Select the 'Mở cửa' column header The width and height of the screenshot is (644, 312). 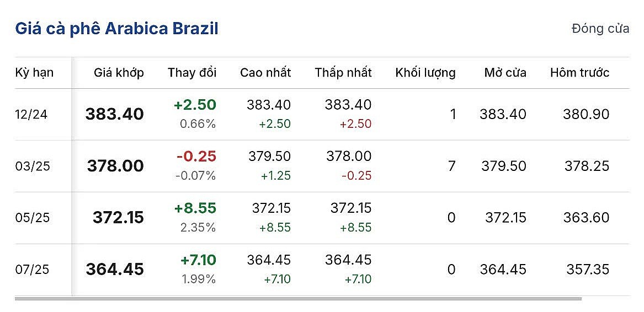point(505,73)
